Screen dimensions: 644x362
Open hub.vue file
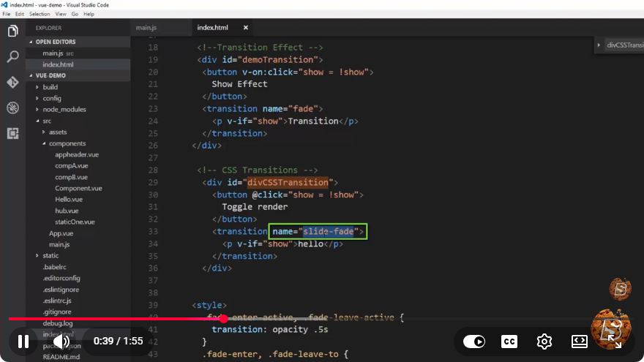coord(67,211)
